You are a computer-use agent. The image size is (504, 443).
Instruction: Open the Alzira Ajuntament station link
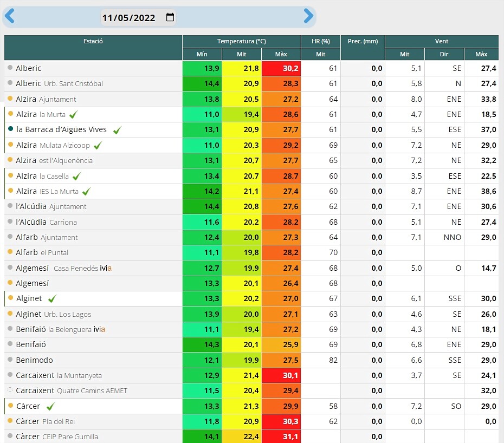tap(46, 99)
